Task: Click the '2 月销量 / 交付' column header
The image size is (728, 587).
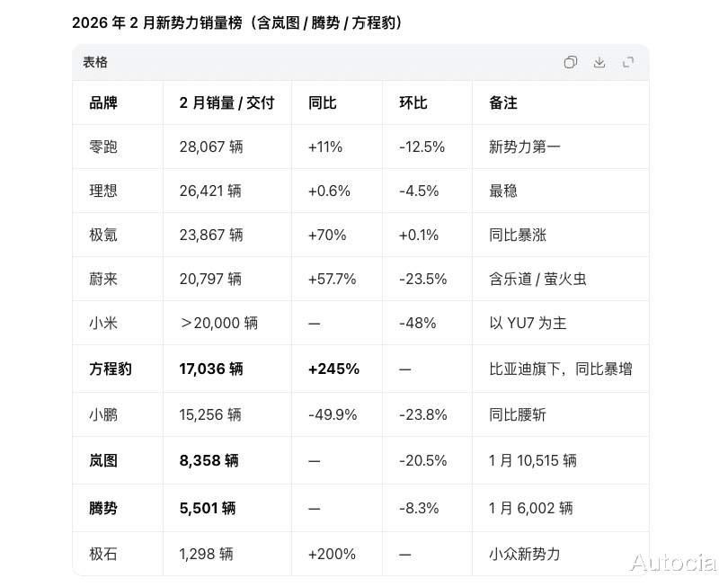Action: (227, 102)
